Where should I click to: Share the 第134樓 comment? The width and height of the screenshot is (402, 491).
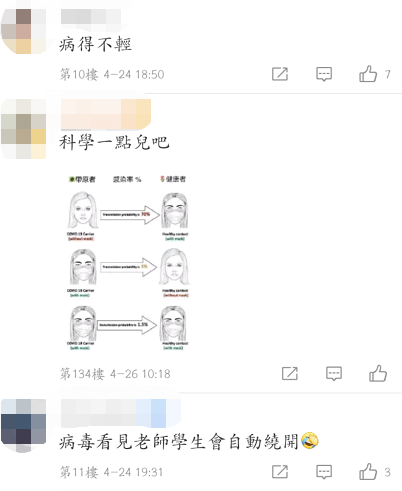290,373
